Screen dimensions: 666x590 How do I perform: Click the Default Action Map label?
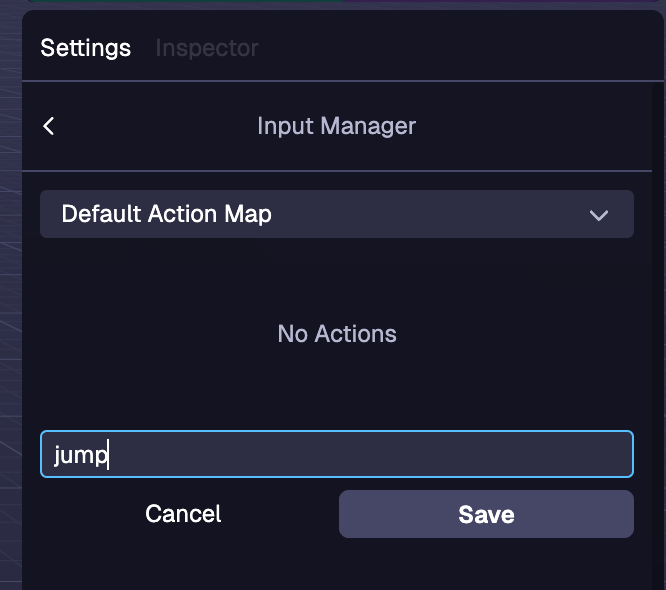[x=166, y=214]
